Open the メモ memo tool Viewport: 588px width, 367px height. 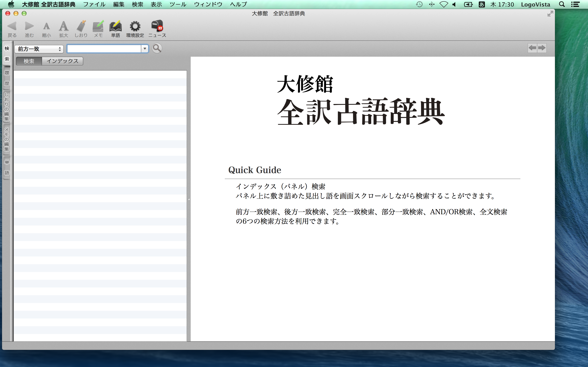[x=98, y=27]
